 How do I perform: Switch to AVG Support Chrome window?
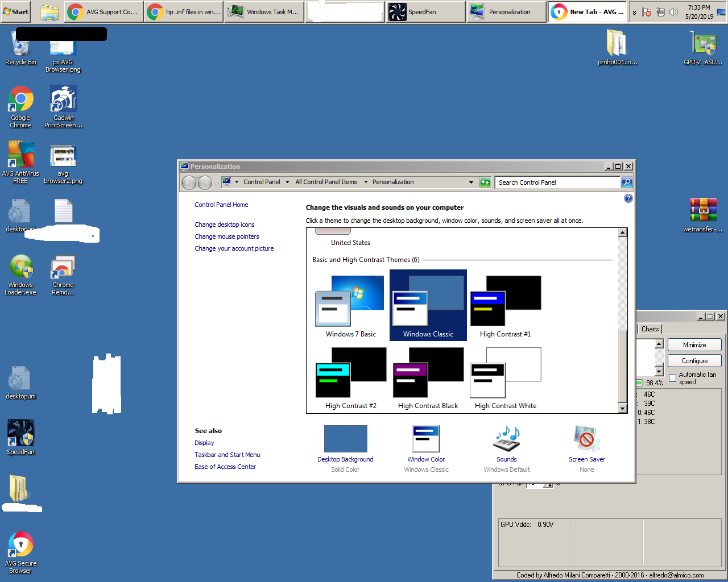[x=103, y=12]
